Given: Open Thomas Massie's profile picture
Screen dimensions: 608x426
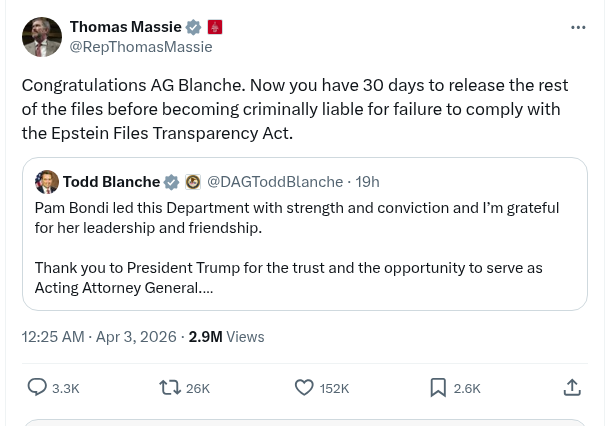Looking at the screenshot, I should [42, 37].
